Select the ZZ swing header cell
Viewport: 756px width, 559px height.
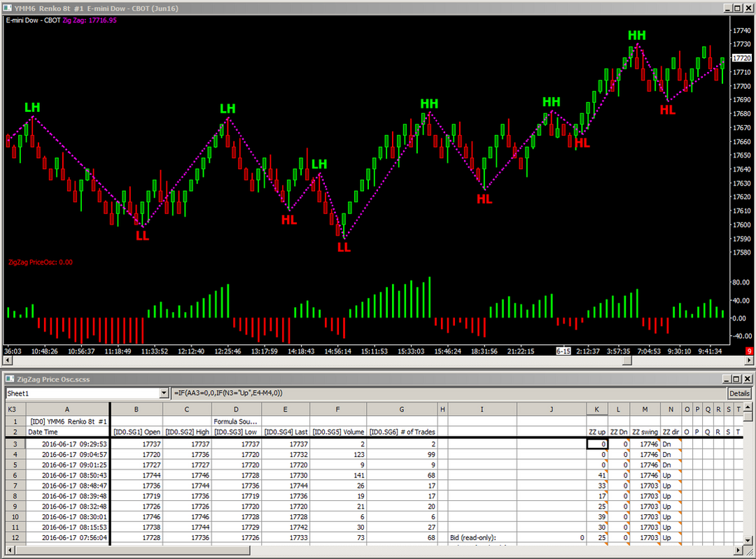(x=645, y=432)
